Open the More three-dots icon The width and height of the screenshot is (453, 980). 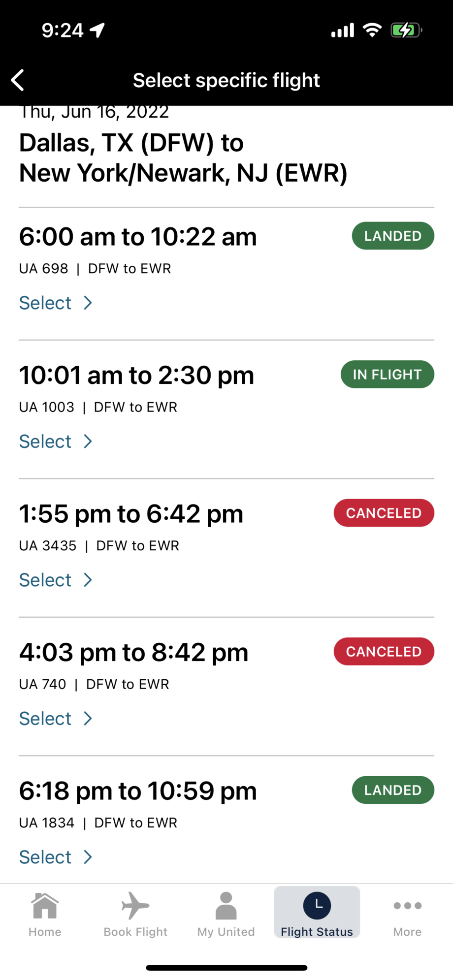coord(407,906)
